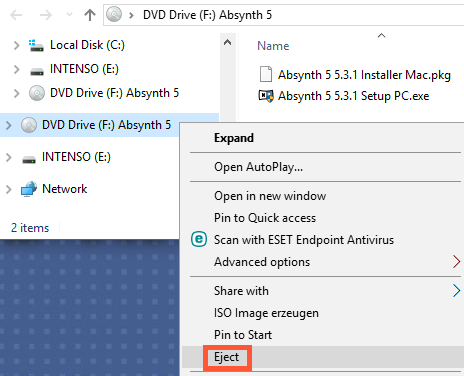This screenshot has height=376, width=464.
Task: Expand first INTENSO (E:) node
Action: pyautogui.click(x=16, y=69)
